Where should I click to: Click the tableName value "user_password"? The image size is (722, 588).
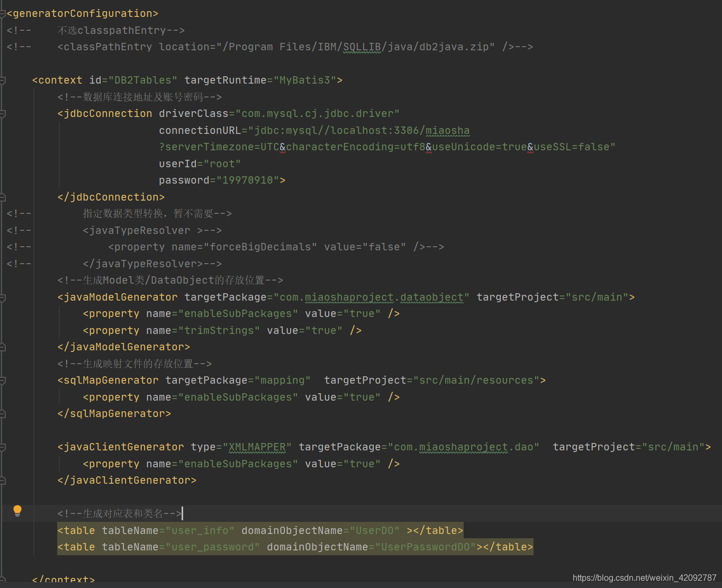click(x=213, y=547)
